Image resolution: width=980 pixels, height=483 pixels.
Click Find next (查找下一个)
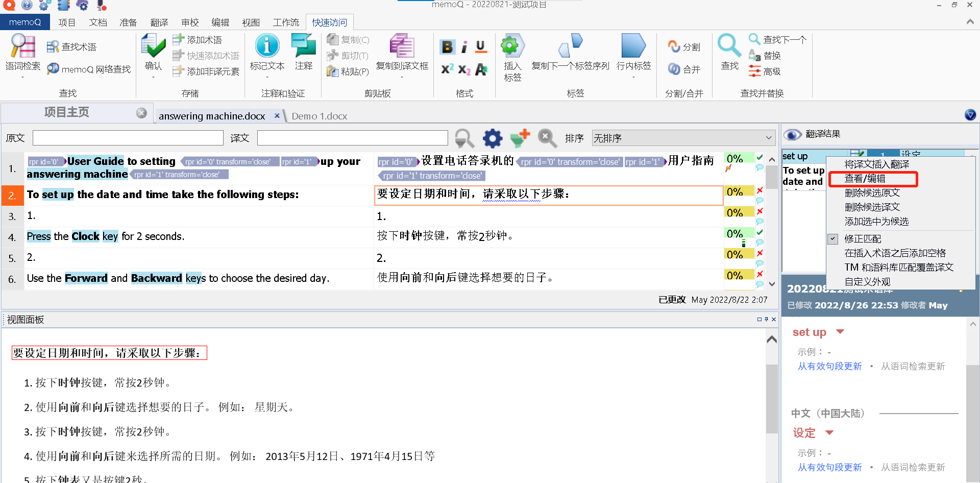tap(777, 39)
